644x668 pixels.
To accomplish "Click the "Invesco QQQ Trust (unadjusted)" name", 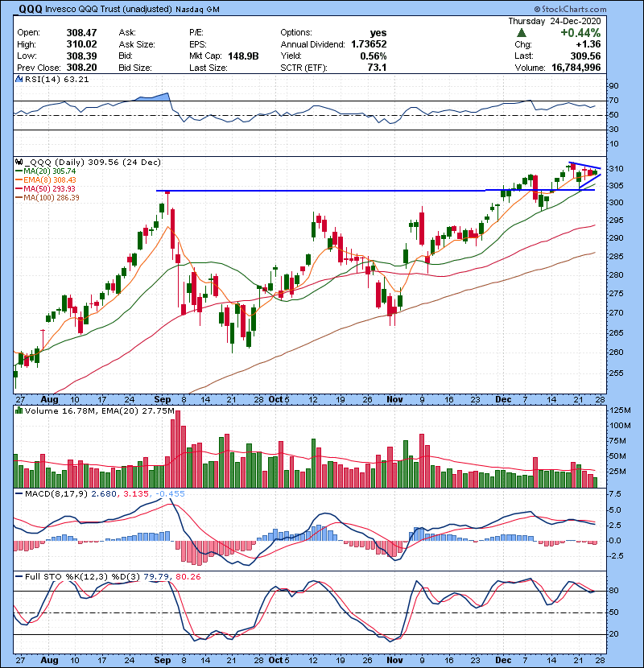I will click(x=108, y=10).
